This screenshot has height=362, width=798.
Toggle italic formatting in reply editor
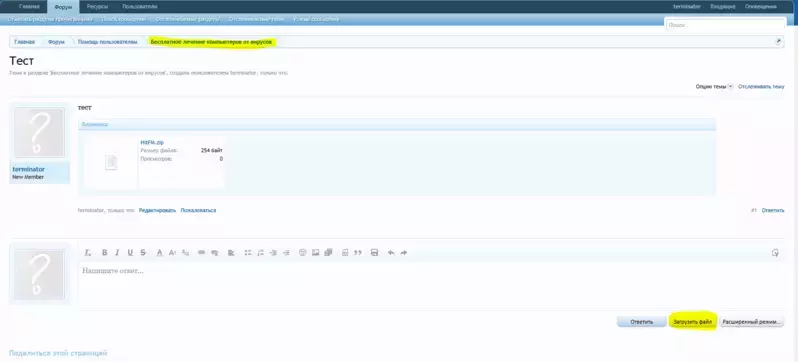117,253
